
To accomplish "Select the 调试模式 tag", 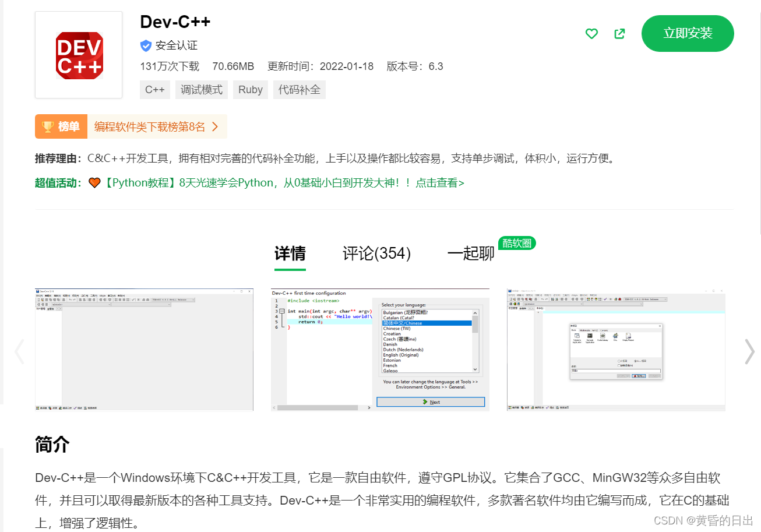I will point(202,90).
